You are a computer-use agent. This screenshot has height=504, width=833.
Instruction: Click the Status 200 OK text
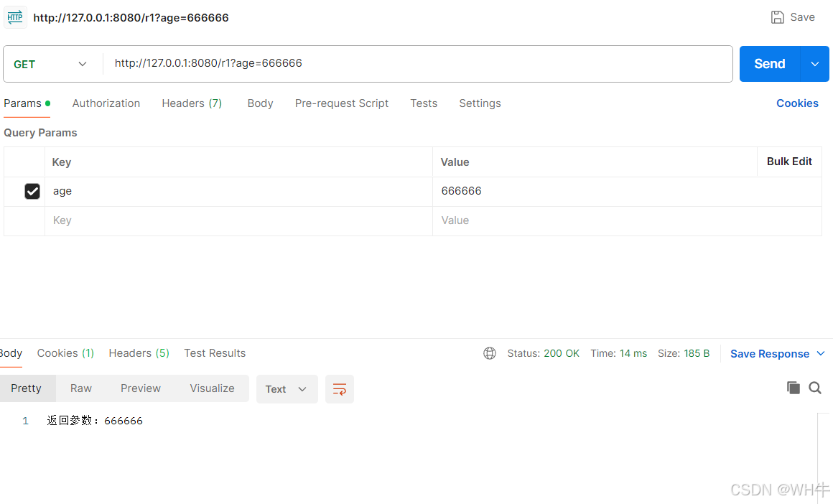point(543,354)
